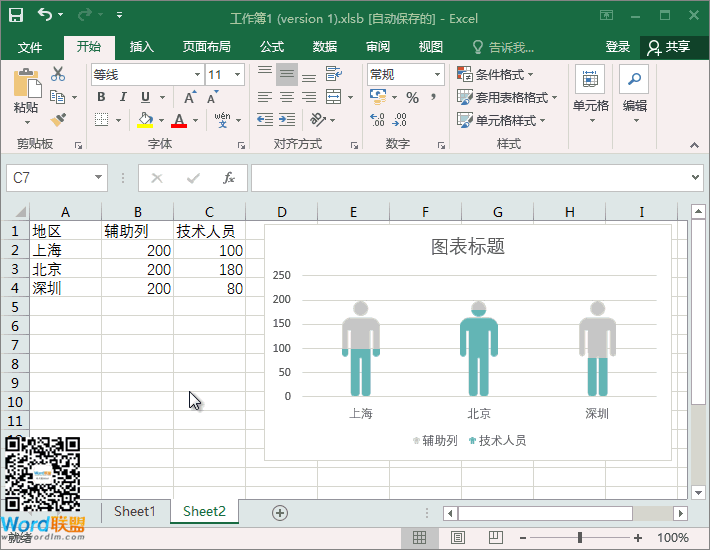Open 单元格样式 cell styles dropdown

[501, 120]
